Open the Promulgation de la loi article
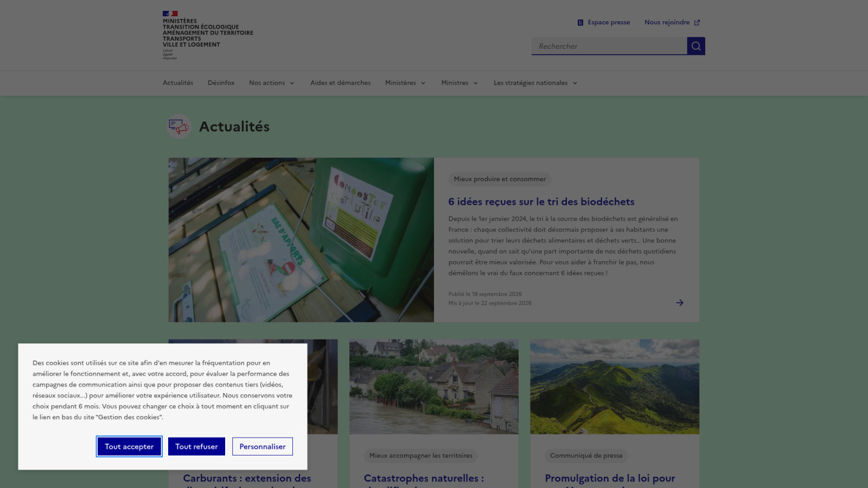 [x=610, y=479]
